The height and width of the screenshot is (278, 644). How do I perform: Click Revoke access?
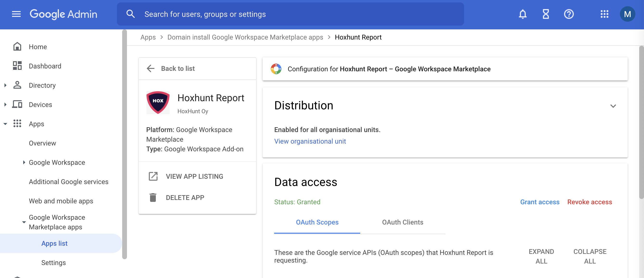(589, 202)
